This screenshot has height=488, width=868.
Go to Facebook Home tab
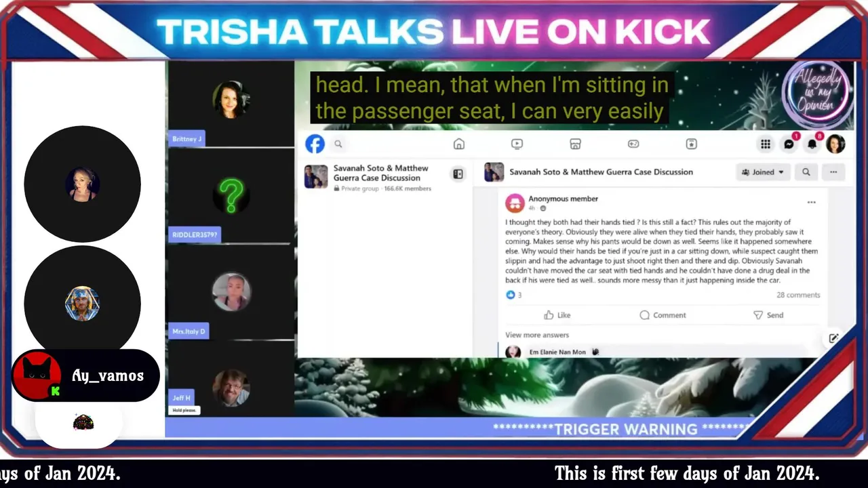[x=459, y=144]
